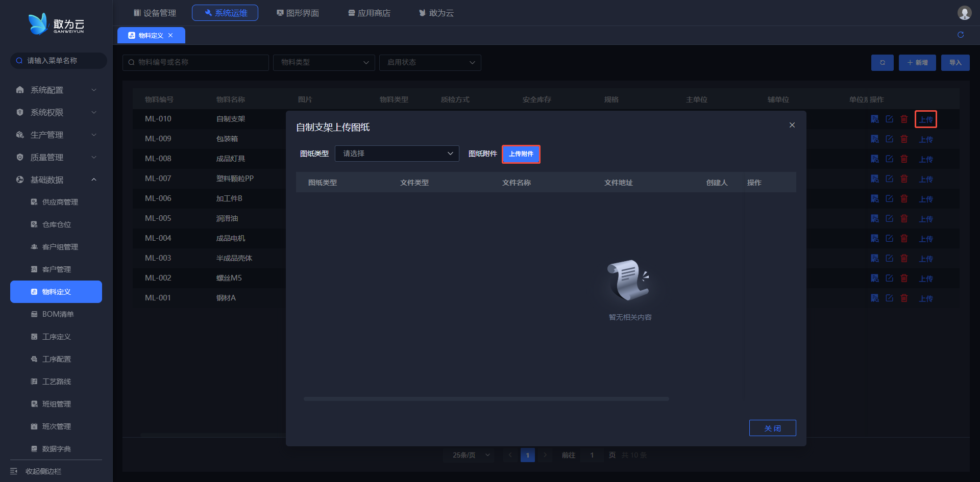Open the 启用状态 filter dropdown

tap(430, 63)
